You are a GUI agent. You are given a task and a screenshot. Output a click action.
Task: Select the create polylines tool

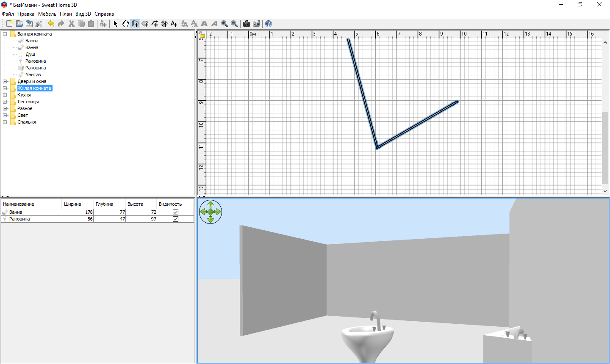point(155,24)
